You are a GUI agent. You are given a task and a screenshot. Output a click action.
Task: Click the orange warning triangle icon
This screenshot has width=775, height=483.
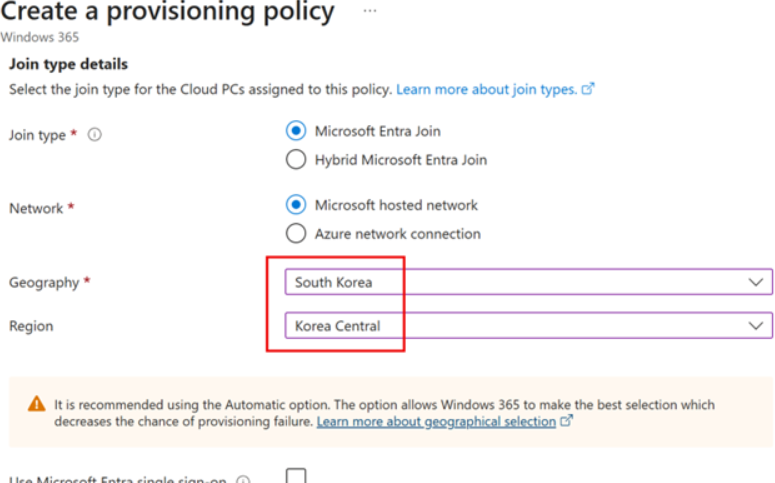(x=37, y=404)
